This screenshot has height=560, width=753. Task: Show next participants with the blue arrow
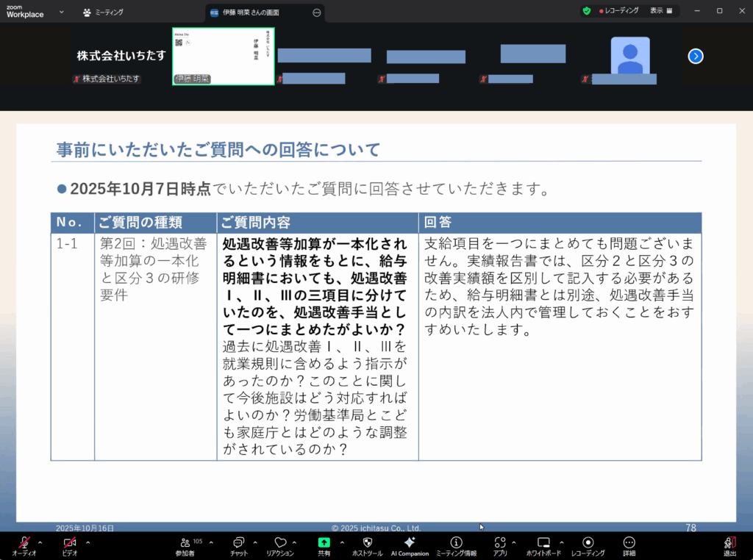click(x=696, y=57)
